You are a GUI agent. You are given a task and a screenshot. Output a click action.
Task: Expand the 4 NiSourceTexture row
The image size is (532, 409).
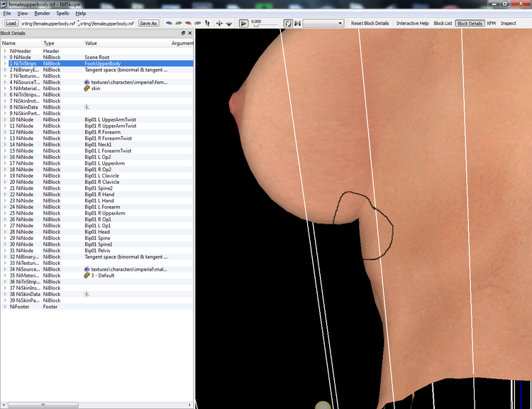click(5, 82)
